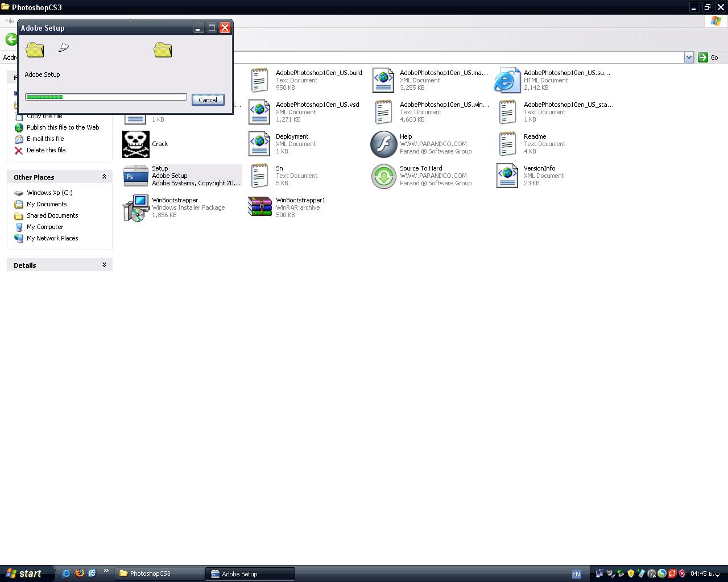Select the WinBootstrapper1 WinRAR archive icon
The height and width of the screenshot is (582, 728).
pyautogui.click(x=259, y=208)
